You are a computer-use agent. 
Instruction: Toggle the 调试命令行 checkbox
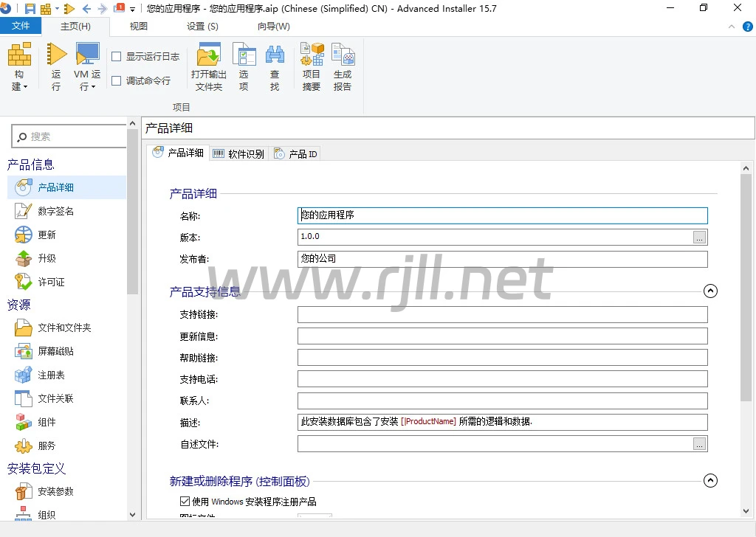tap(117, 80)
